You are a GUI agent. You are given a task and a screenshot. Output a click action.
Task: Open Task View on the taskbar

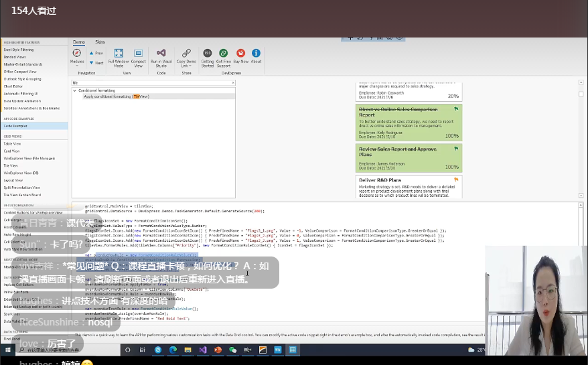(x=142, y=350)
